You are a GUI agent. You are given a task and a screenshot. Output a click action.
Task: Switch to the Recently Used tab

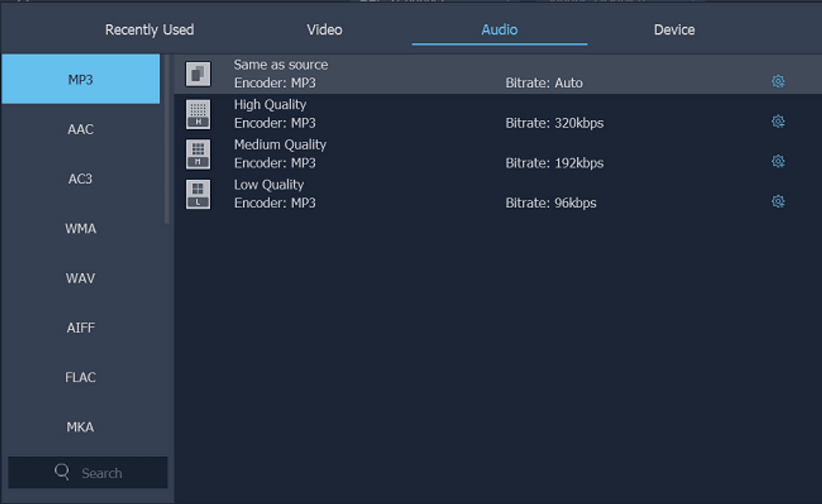point(149,30)
